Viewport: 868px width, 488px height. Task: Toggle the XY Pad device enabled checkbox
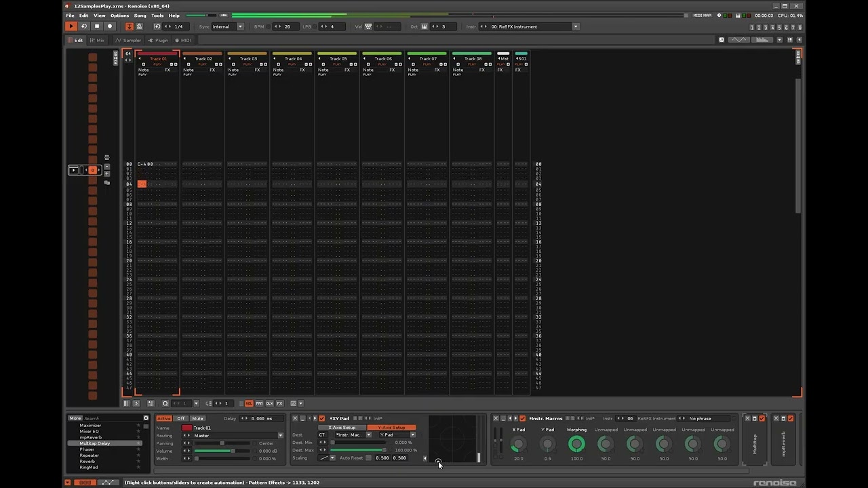322,418
